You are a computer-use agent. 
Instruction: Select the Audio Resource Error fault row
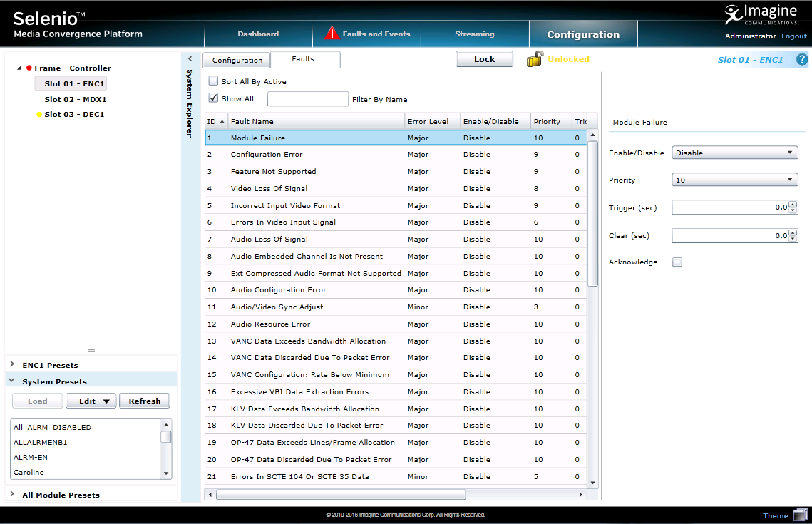[396, 324]
